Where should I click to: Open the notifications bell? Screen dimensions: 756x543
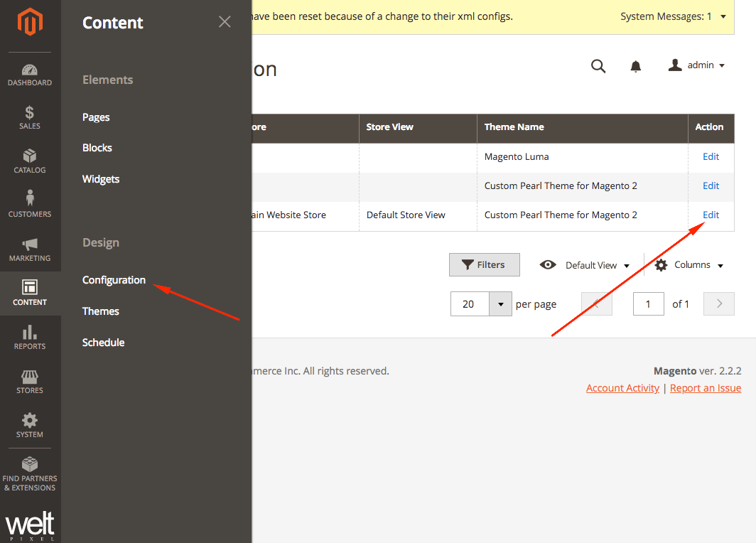pos(635,65)
